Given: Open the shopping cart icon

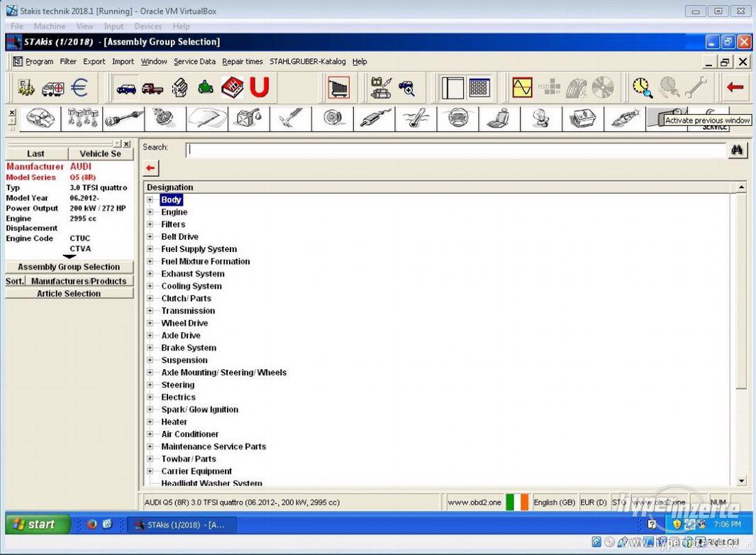Looking at the screenshot, I should [338, 88].
